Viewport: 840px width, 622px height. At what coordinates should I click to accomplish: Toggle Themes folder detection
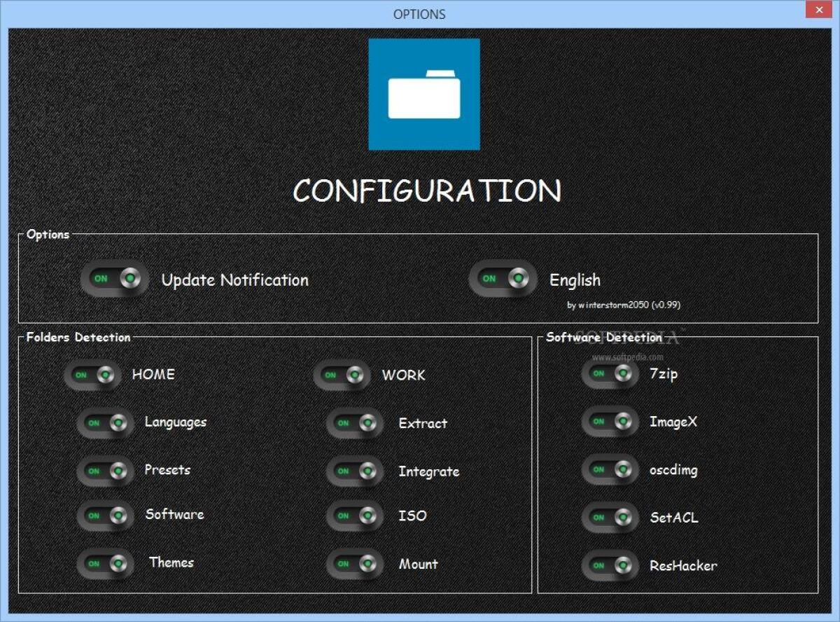point(104,562)
